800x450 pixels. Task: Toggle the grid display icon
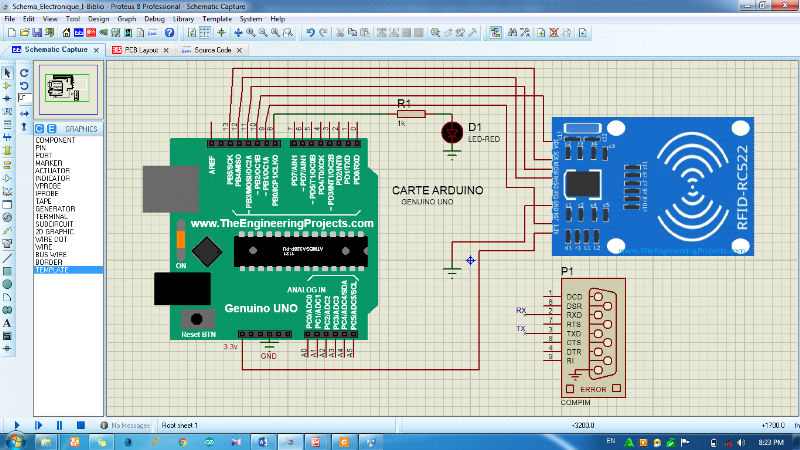(207, 32)
